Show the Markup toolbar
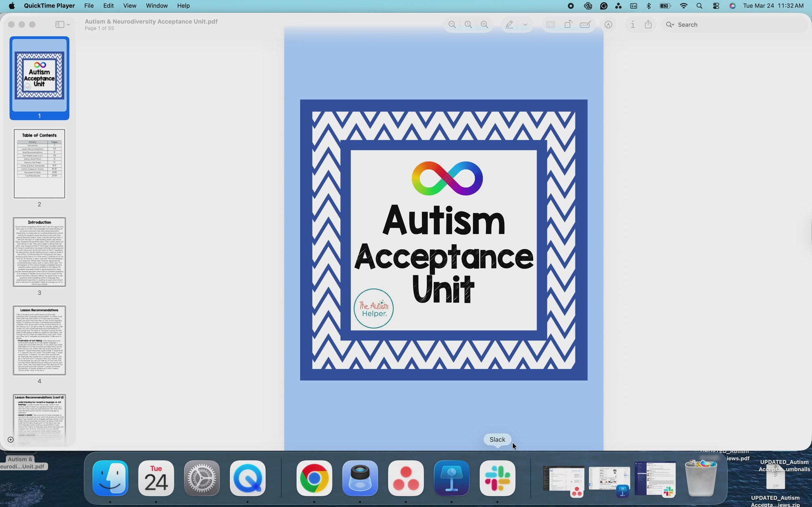The height and width of the screenshot is (507, 812). [608, 25]
